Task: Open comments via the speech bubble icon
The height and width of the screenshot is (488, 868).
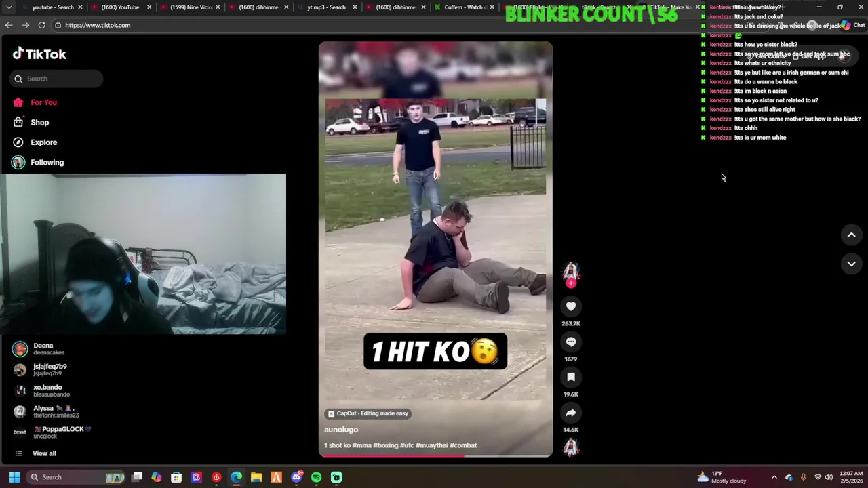Action: 571,342
